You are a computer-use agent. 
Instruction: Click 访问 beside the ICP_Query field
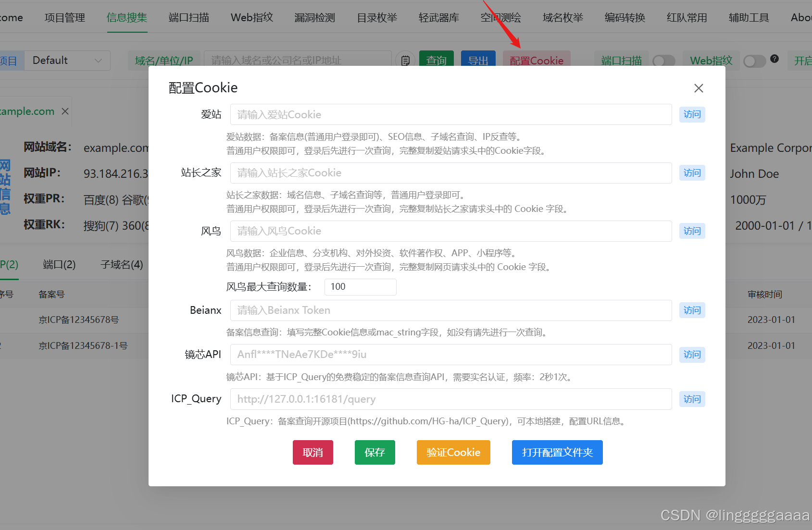(x=692, y=399)
